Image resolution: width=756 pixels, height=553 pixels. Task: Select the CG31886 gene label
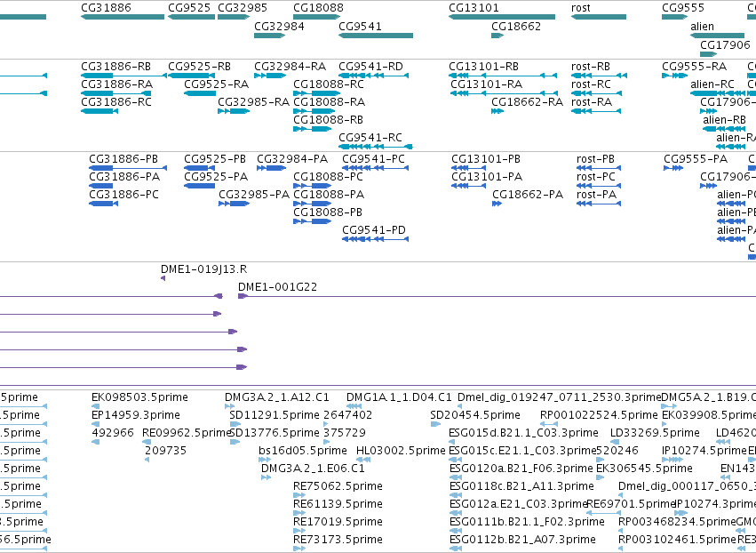[x=106, y=8]
